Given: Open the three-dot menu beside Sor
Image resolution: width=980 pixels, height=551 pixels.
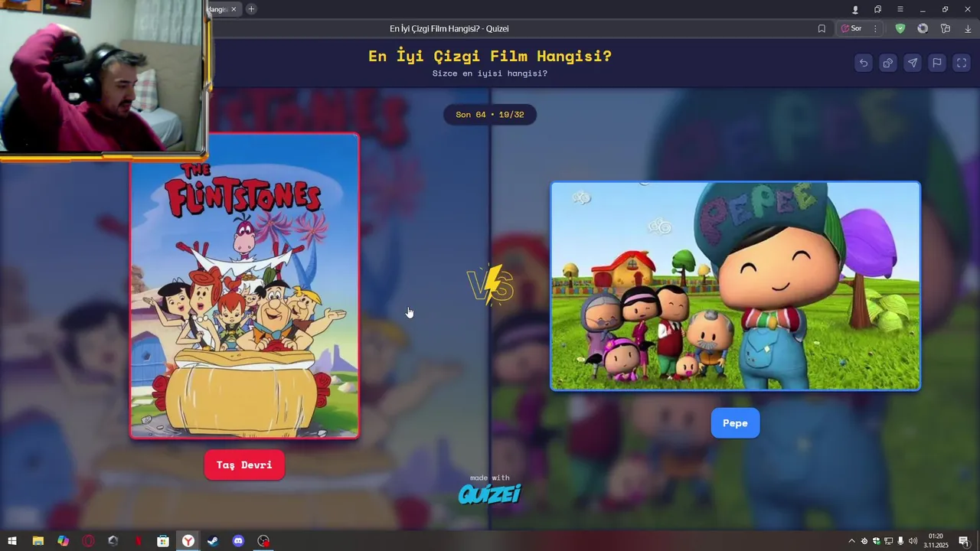Looking at the screenshot, I should [x=875, y=28].
